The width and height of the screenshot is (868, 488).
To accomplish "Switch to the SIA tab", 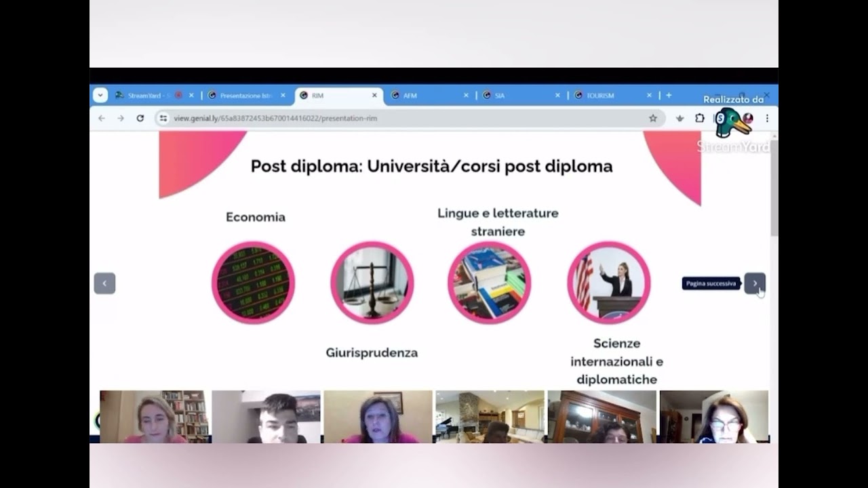I will pyautogui.click(x=521, y=96).
